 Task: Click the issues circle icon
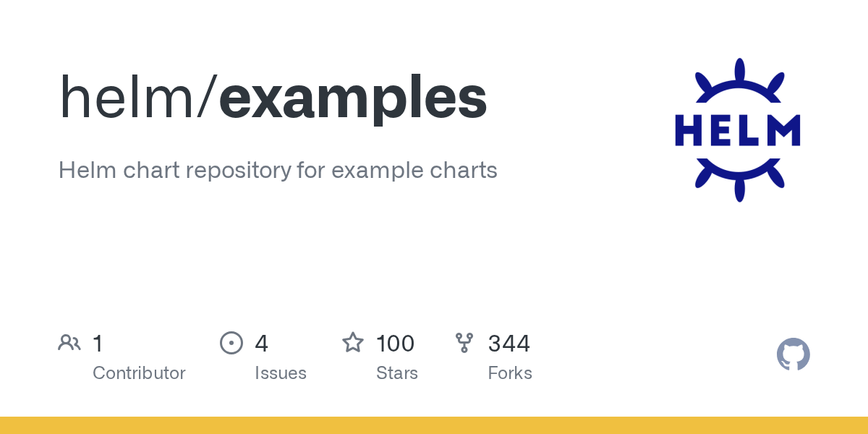[231, 343]
